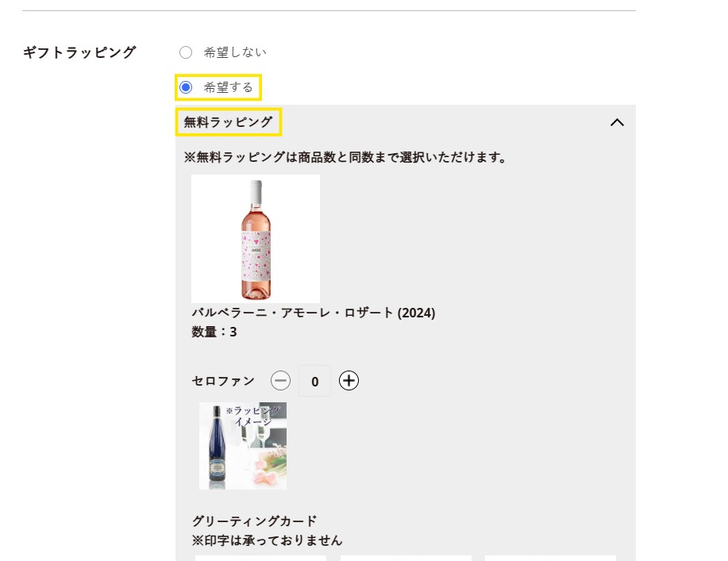Click the セロファン quantity input showing 0

[314, 380]
